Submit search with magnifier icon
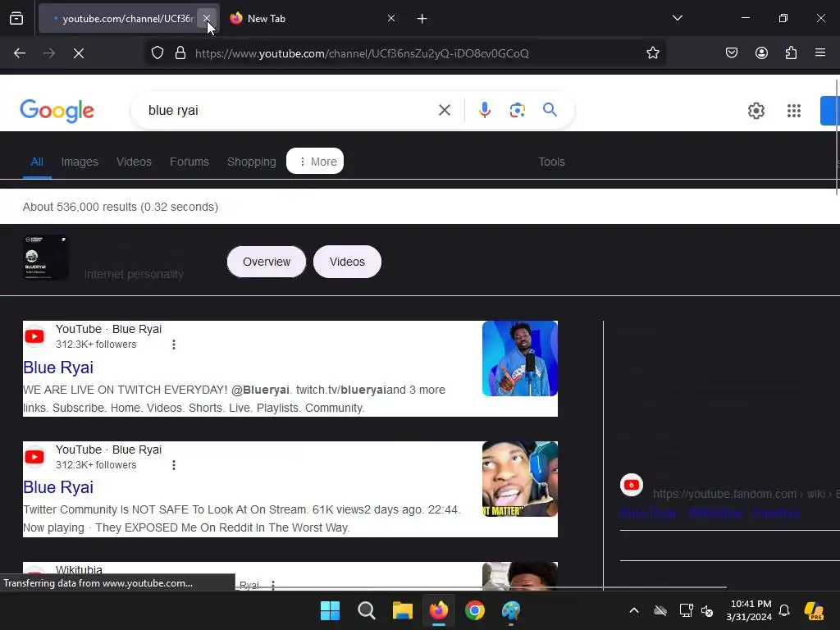This screenshot has height=630, width=840. click(550, 110)
